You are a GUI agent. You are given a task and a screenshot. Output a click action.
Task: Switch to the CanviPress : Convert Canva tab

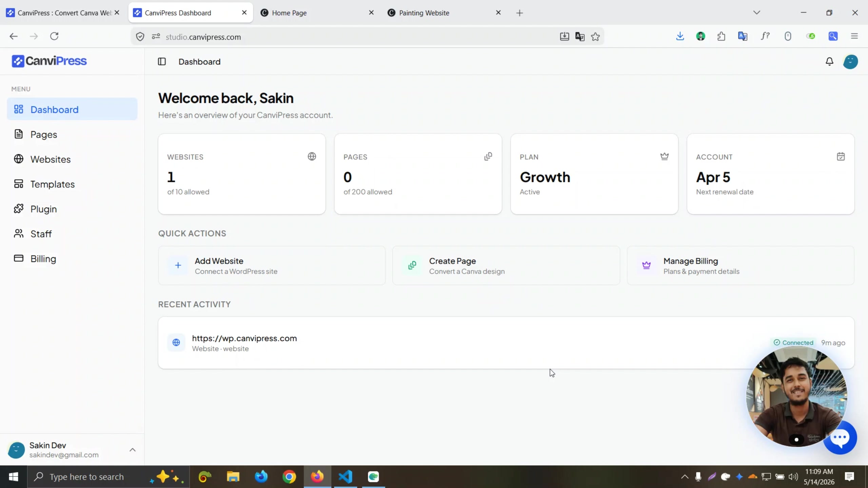pyautogui.click(x=63, y=13)
